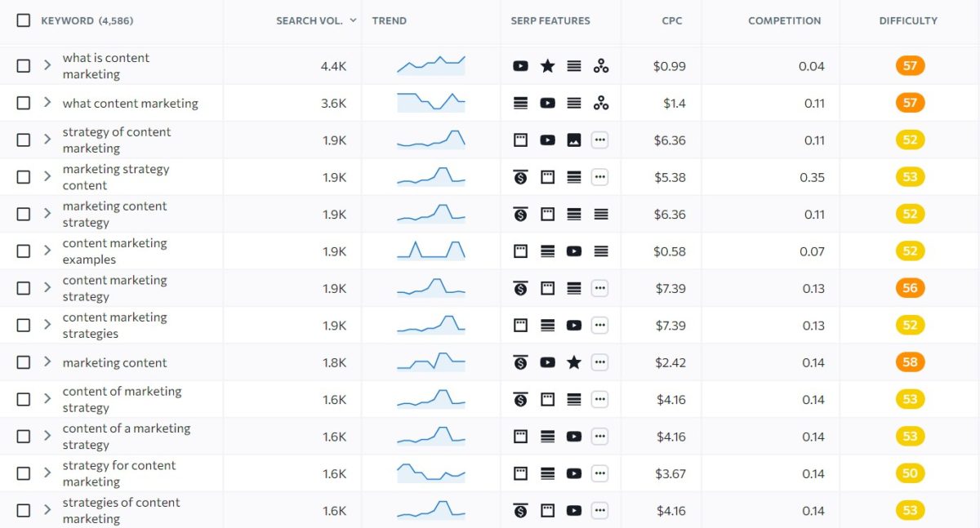Open the keyword "strategy for content marketing"
This screenshot has height=528, width=980.
click(x=118, y=473)
